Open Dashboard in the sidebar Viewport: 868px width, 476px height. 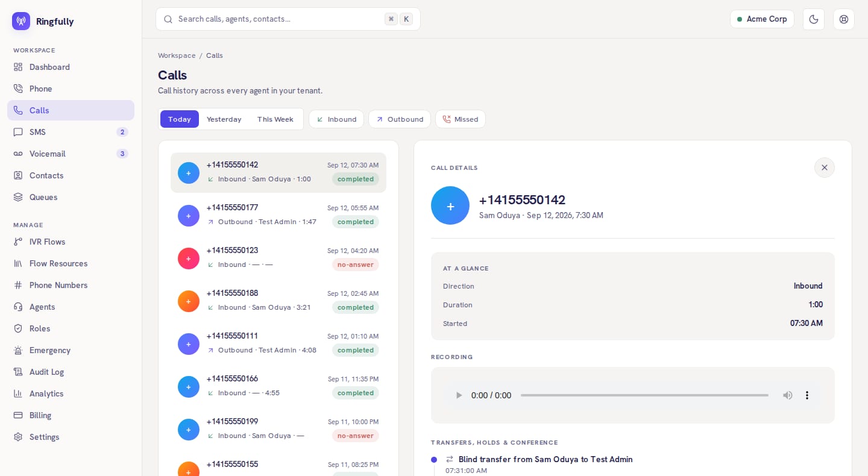pos(71,67)
